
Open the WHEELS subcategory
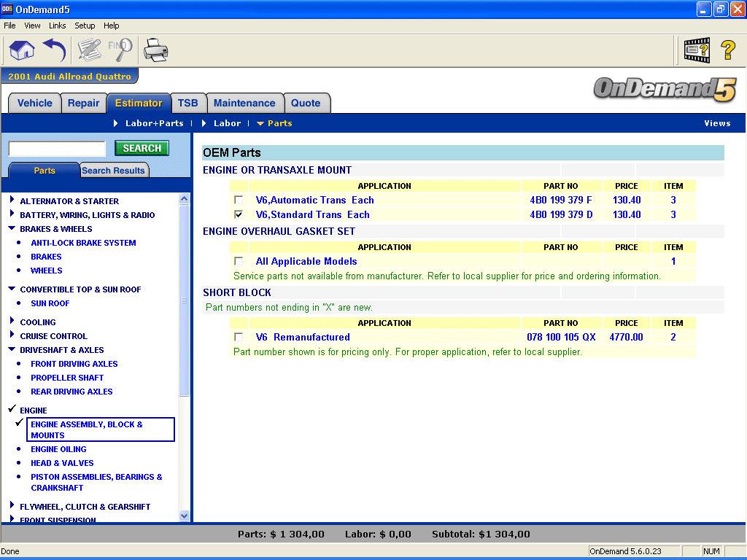click(46, 271)
